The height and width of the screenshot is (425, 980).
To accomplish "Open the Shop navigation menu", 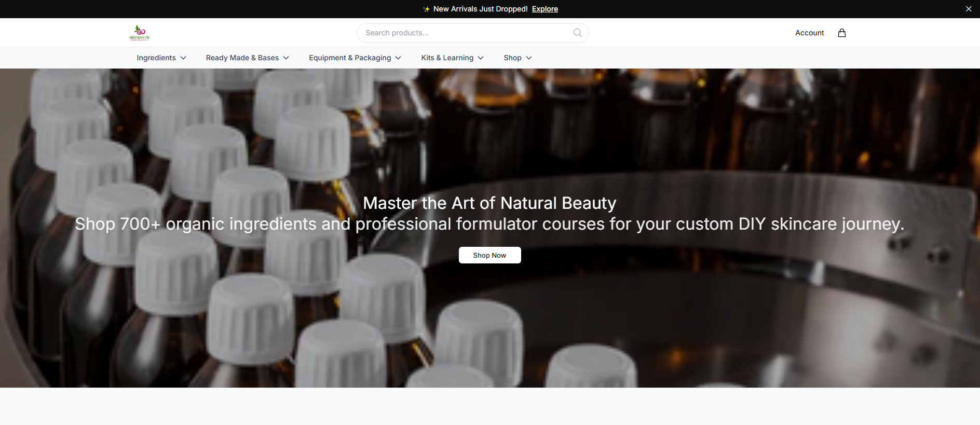I will (518, 58).
